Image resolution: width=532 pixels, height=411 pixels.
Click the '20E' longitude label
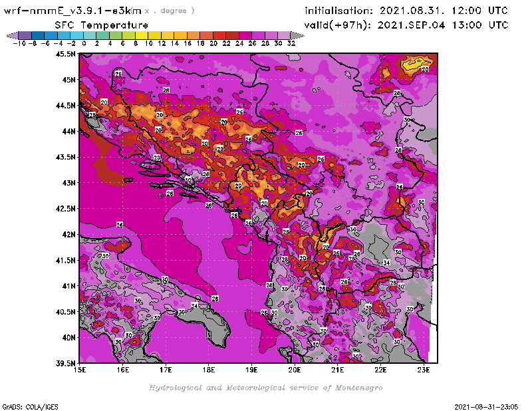295,370
